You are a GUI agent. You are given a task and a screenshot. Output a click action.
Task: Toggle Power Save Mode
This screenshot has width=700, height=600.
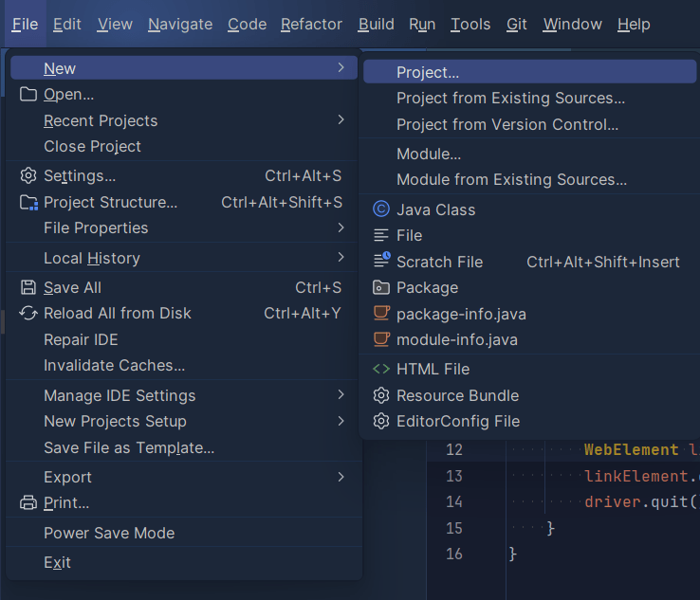tap(183, 533)
